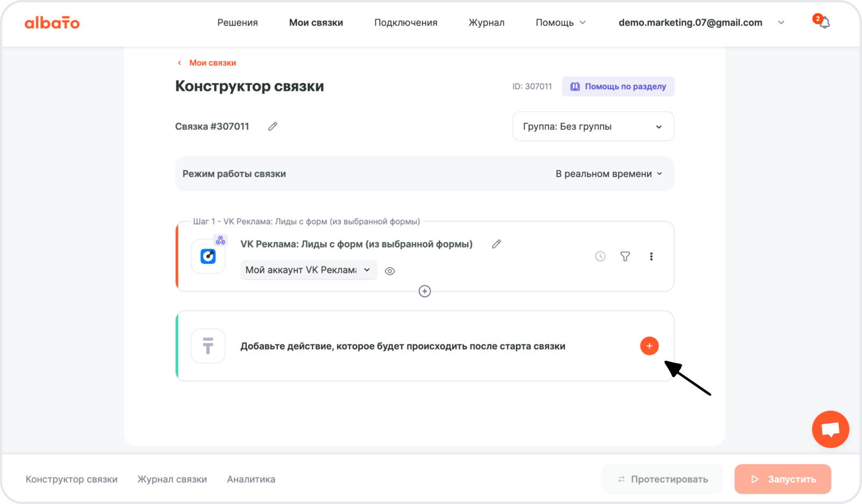Insert step using the circled plus
The height and width of the screenshot is (504, 862).
[425, 291]
